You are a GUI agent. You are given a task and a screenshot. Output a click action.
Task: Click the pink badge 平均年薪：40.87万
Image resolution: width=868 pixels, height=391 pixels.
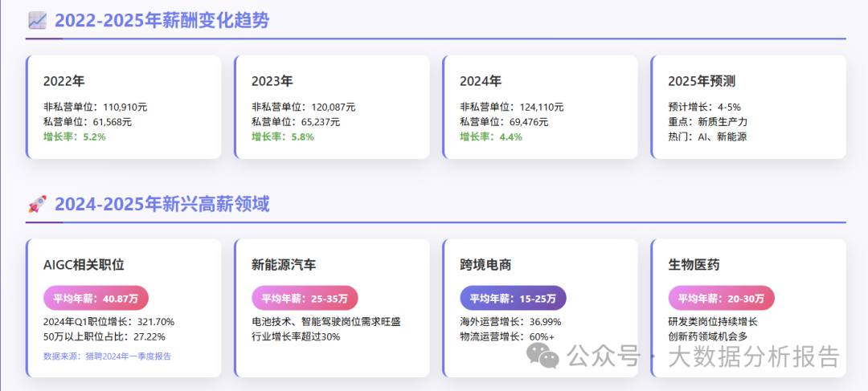point(96,298)
